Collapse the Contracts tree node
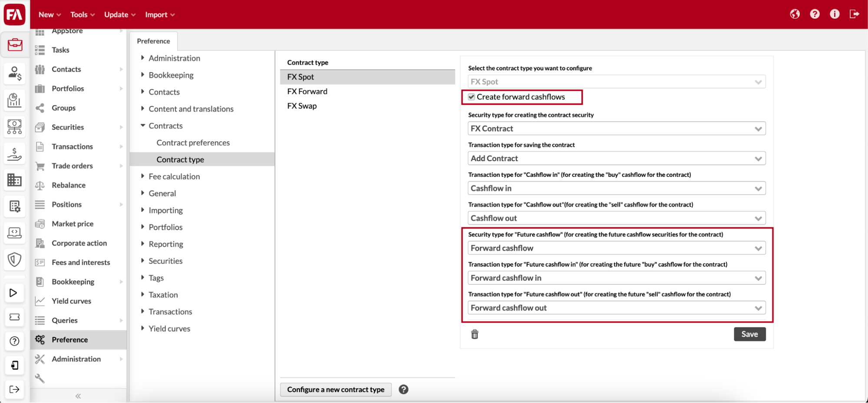Viewport: 868px width, 403px height. [x=143, y=126]
